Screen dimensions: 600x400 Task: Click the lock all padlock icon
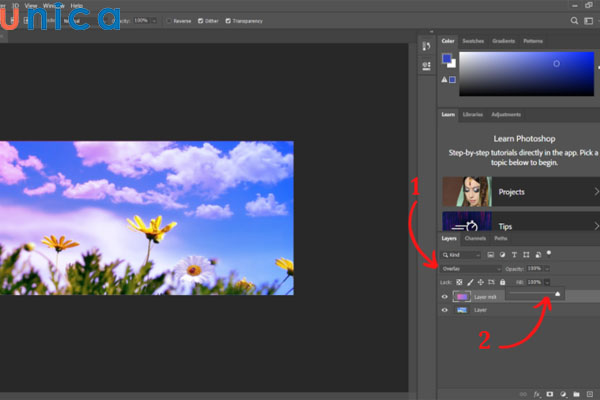click(502, 282)
